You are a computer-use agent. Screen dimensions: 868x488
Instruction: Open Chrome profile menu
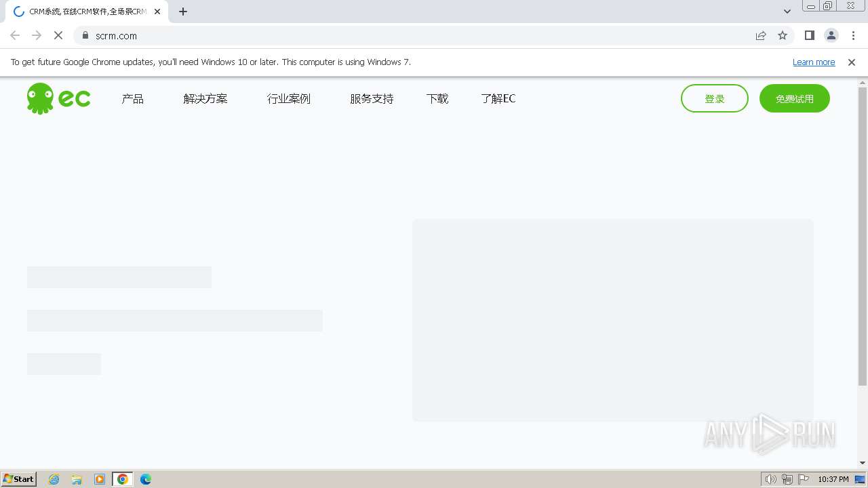[831, 35]
